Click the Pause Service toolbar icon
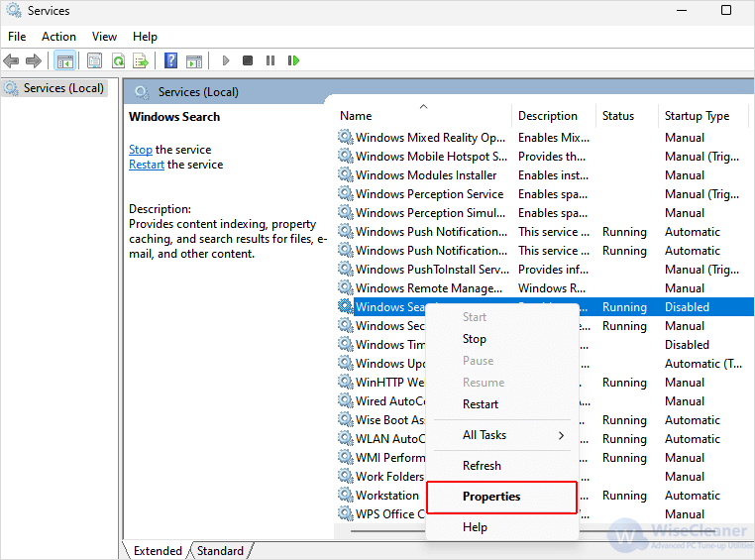The height and width of the screenshot is (560, 755). (x=270, y=60)
